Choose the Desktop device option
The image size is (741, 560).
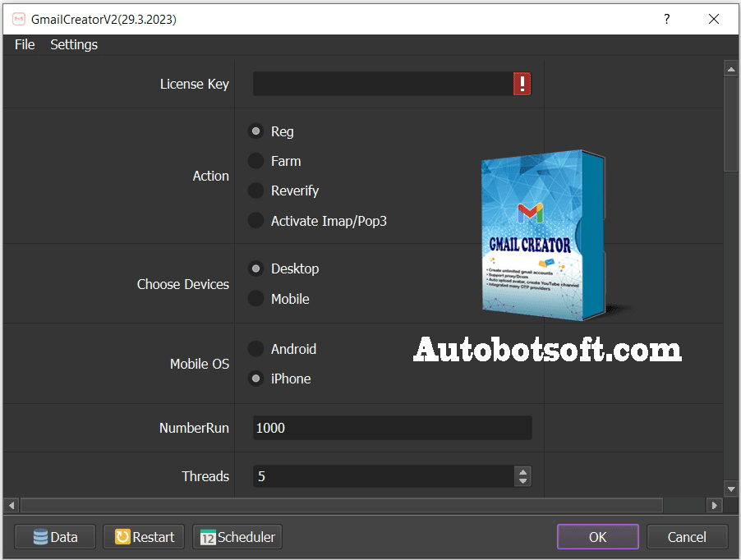pyautogui.click(x=283, y=269)
